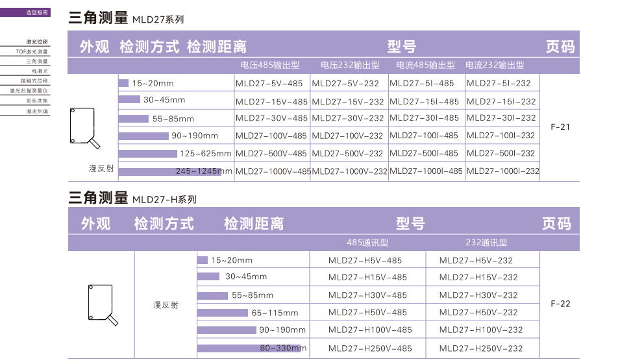Open 线激光 sidebar entry
The height and width of the screenshot is (364, 618).
pos(40,71)
